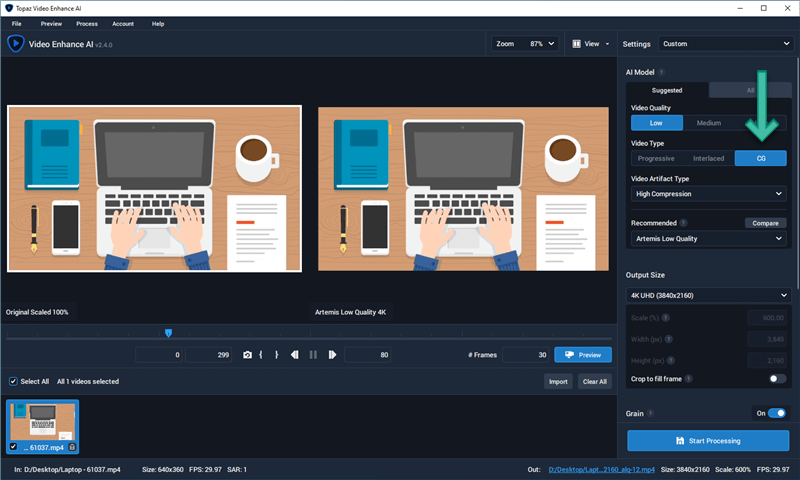Screen dimensions: 800x480
Task: Click 'Scale: 600%' in status bar
Action: click(x=733, y=469)
